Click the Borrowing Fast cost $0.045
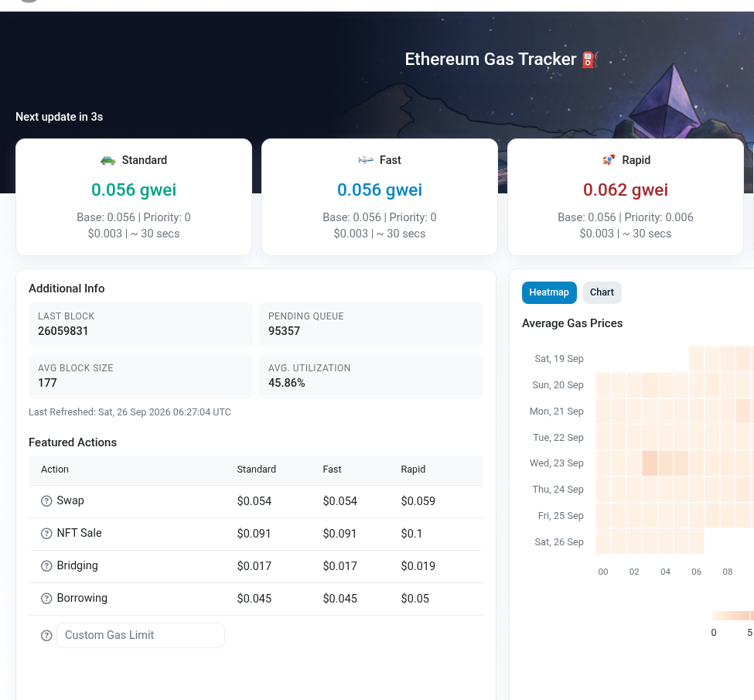The height and width of the screenshot is (700, 754). 340,599
